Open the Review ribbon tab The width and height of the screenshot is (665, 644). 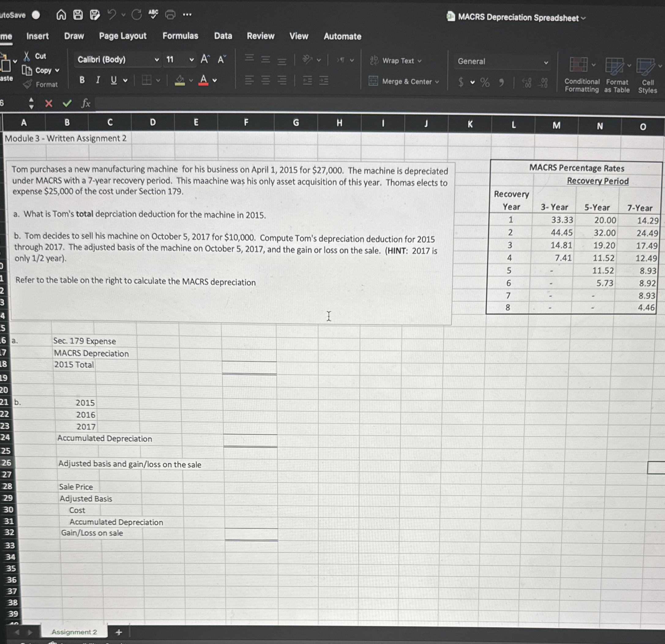click(260, 36)
